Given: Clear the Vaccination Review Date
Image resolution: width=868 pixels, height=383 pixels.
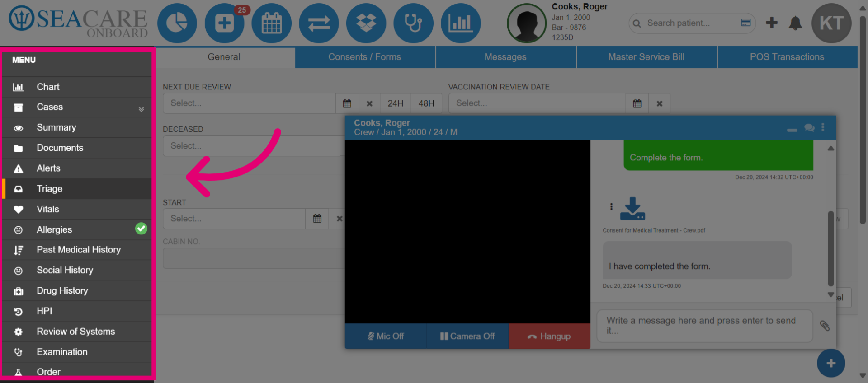Looking at the screenshot, I should coord(660,103).
